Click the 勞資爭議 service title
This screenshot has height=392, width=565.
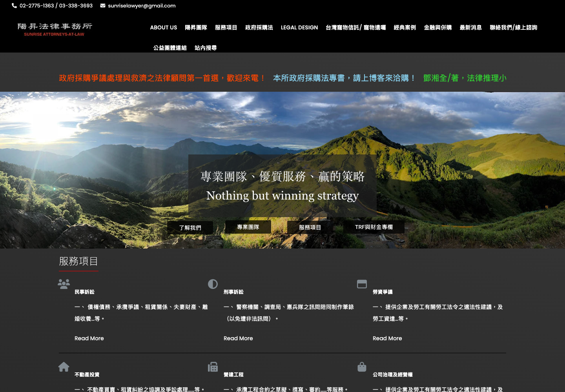(383, 292)
